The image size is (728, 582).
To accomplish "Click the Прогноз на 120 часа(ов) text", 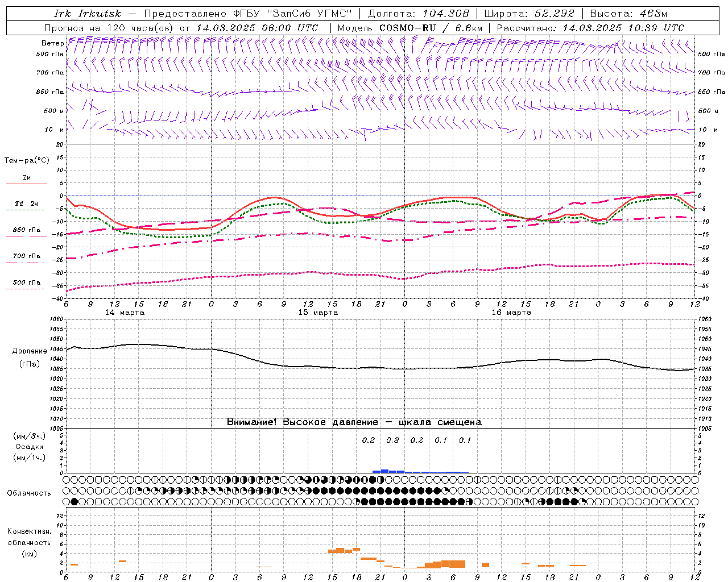I will [x=109, y=28].
